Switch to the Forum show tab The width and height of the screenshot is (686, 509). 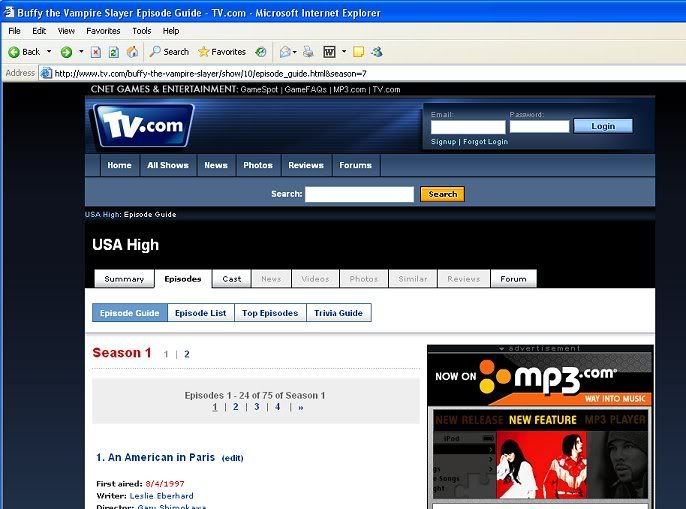tap(514, 279)
